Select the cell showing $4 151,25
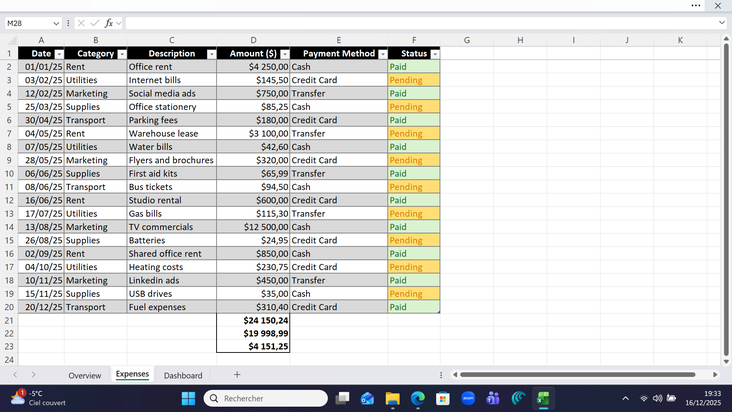This screenshot has height=412, width=732. point(253,346)
